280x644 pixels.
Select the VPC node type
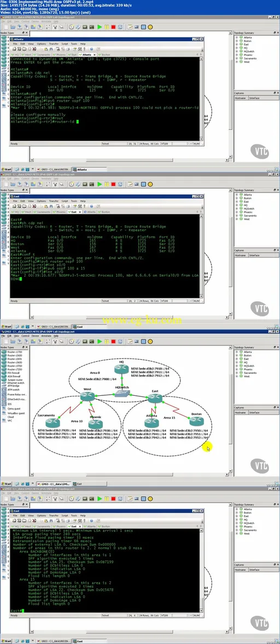[8, 420]
